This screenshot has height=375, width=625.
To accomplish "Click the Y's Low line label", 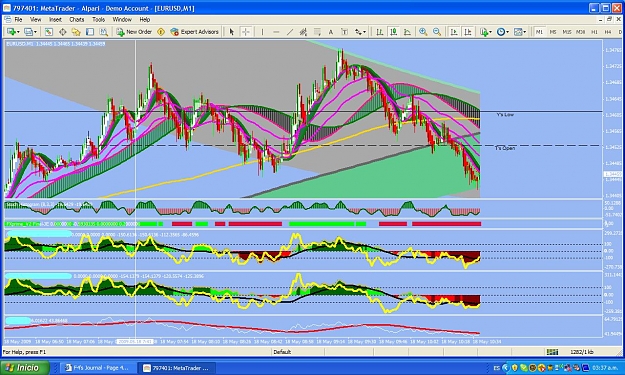I will [505, 115].
